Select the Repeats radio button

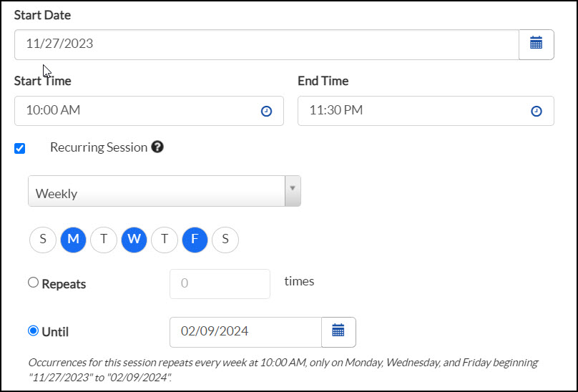tap(33, 283)
